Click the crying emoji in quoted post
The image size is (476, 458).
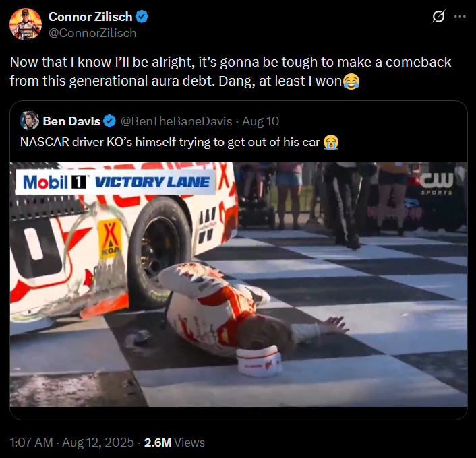(x=330, y=141)
